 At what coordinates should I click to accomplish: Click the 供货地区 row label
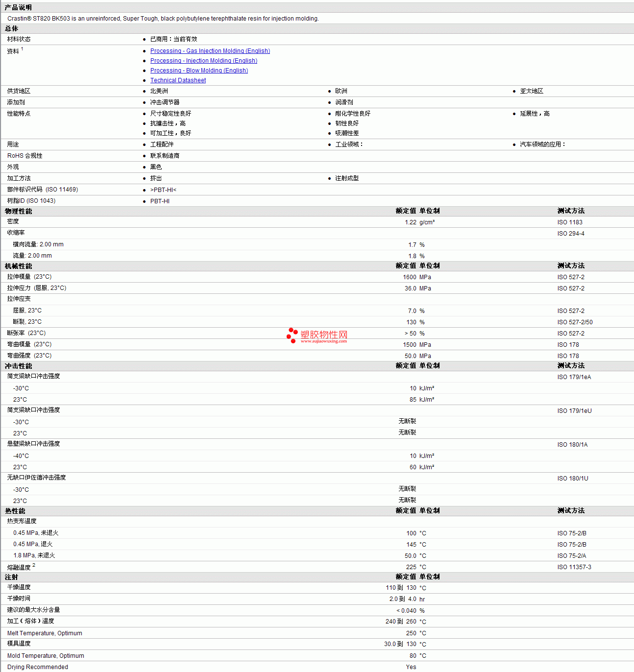[19, 91]
